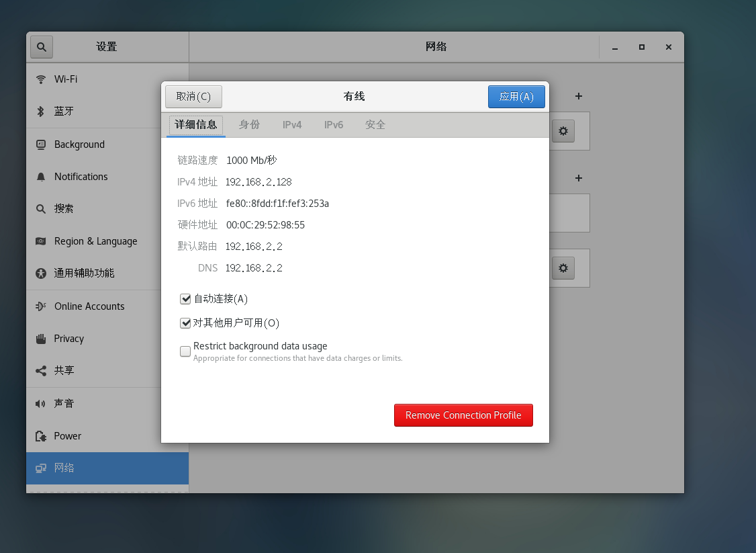Add a new connection with the + button
The width and height of the screenshot is (756, 553).
[578, 96]
